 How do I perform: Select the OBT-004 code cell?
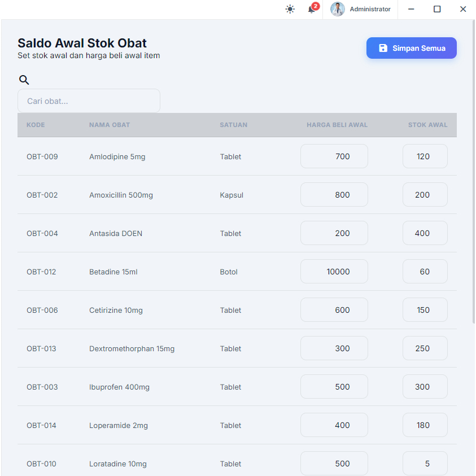pos(42,233)
